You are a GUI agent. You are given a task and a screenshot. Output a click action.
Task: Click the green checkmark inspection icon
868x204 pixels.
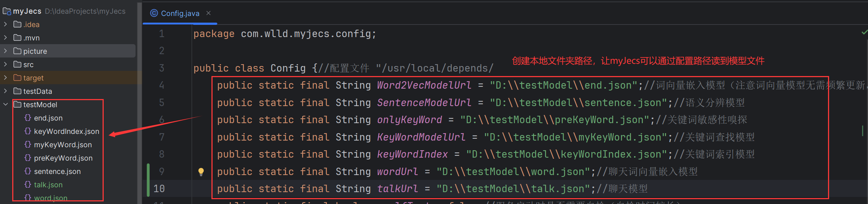coord(864,33)
